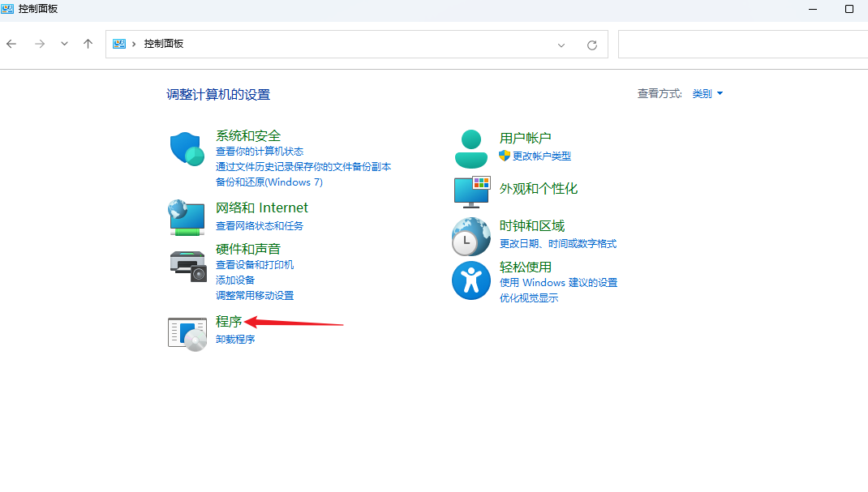This screenshot has width=868, height=492.
Task: Focus the control panel search box
Action: click(x=743, y=45)
